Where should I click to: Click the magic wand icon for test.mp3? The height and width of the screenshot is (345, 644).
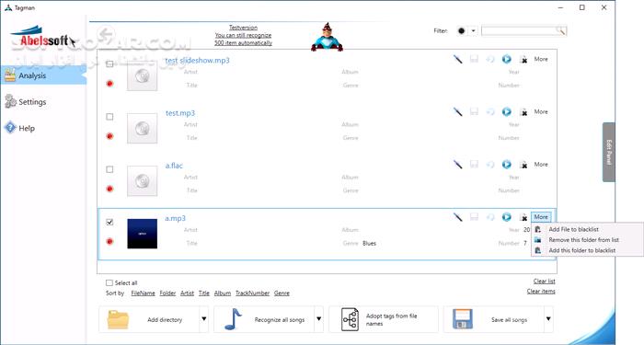point(457,111)
